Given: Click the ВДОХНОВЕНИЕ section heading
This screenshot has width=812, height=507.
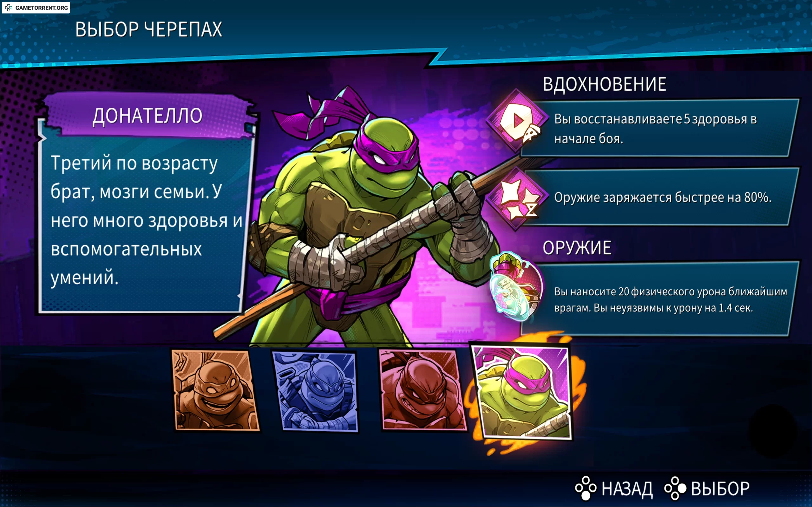Looking at the screenshot, I should coord(604,84).
